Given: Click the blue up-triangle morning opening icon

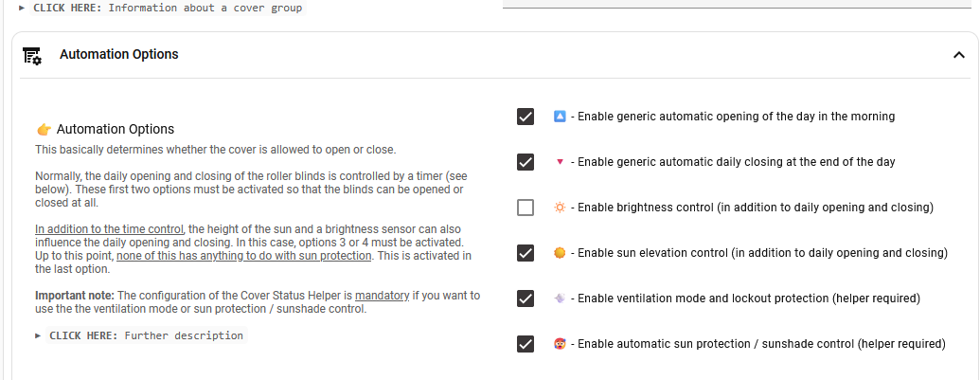Looking at the screenshot, I should pyautogui.click(x=560, y=117).
